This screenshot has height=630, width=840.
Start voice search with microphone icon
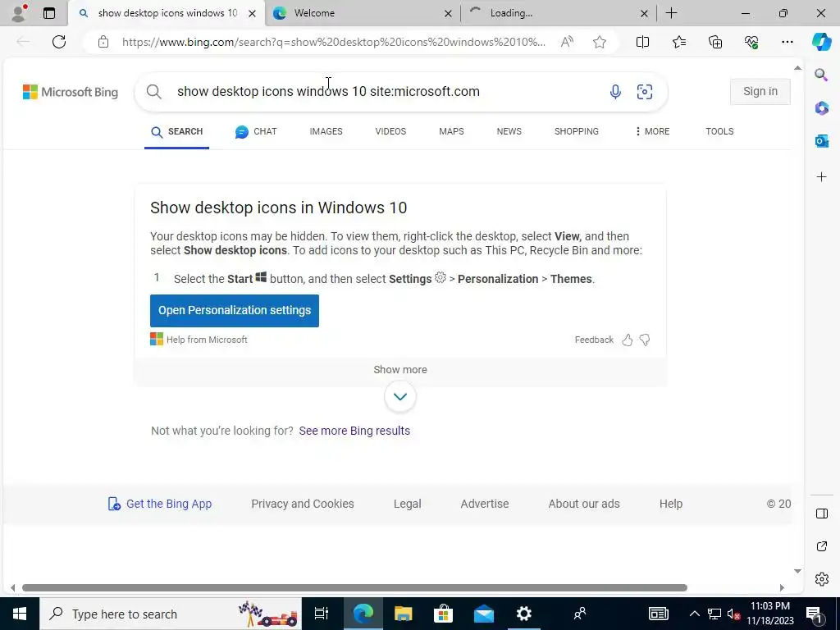point(615,92)
